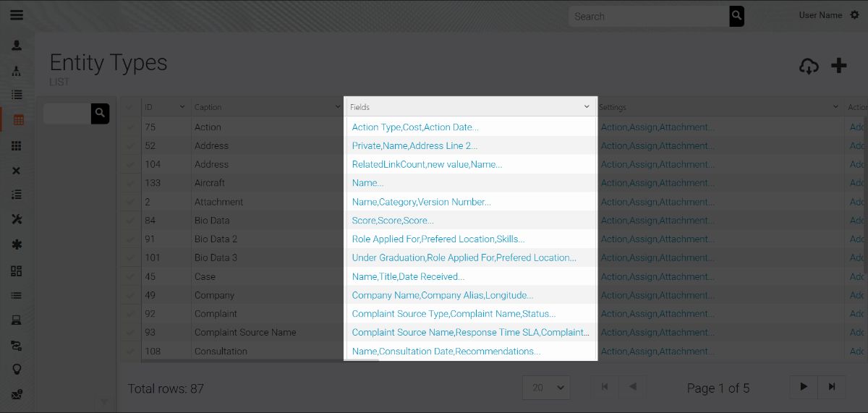Click the calendar table icon in sidebar
The height and width of the screenshot is (413, 868).
pos(17,120)
